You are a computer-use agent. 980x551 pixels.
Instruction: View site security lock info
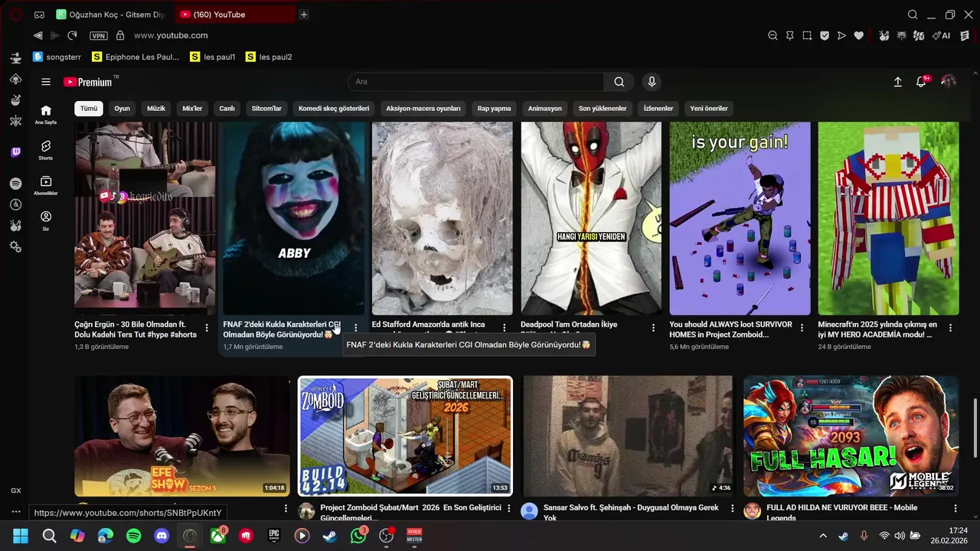tap(120, 35)
